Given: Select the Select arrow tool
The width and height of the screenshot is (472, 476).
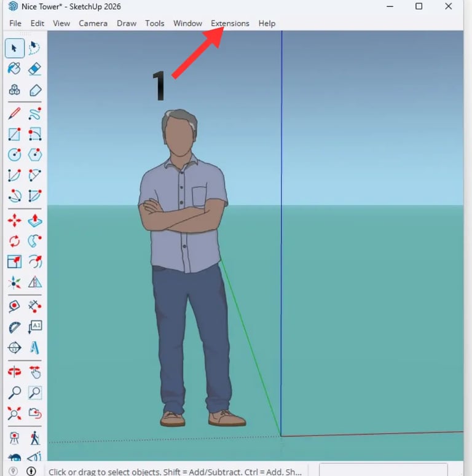Looking at the screenshot, I should click(15, 49).
